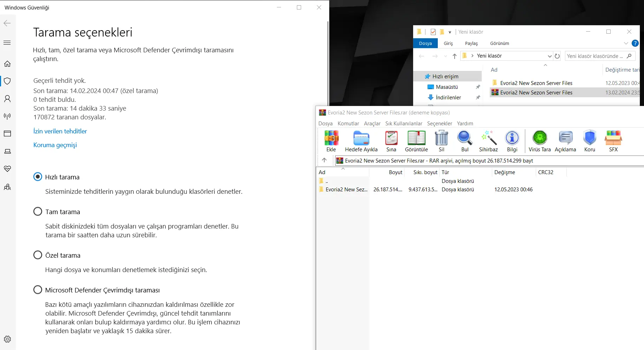Open the WinRAR Araçlar menu
This screenshot has width=644, height=350.
tap(372, 124)
